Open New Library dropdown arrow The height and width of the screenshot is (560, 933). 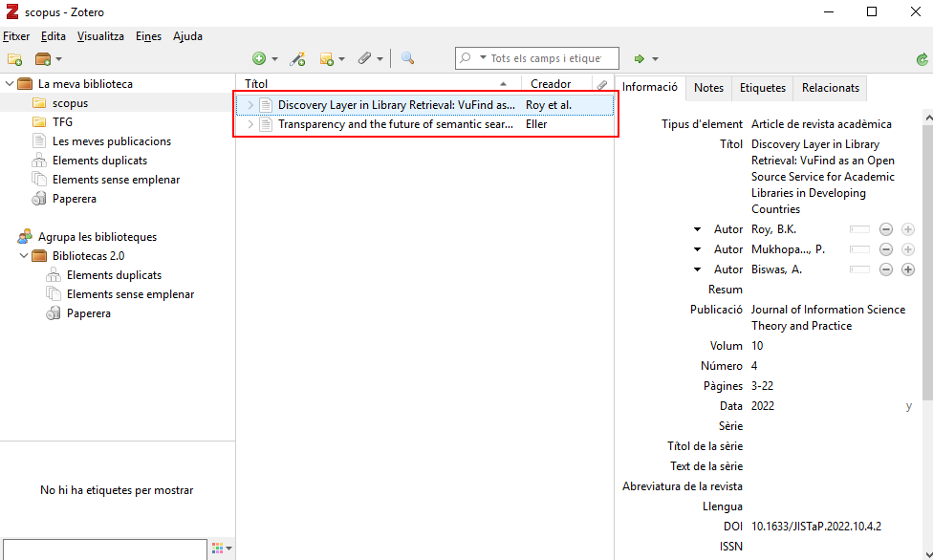coord(58,59)
